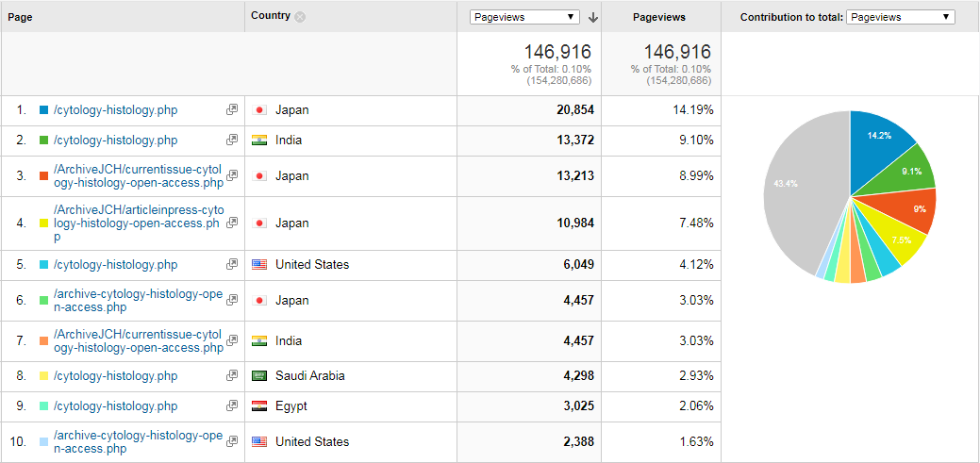980x463 pixels.
Task: Open row 3 ArchiveJCH currentissue page link
Action: point(139,176)
